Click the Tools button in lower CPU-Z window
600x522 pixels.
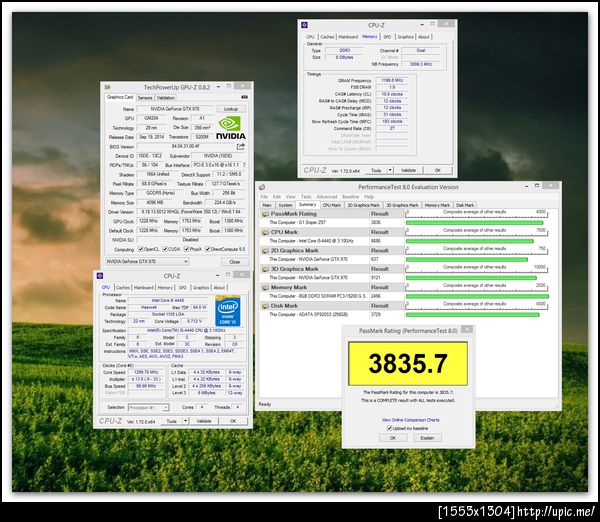172,421
